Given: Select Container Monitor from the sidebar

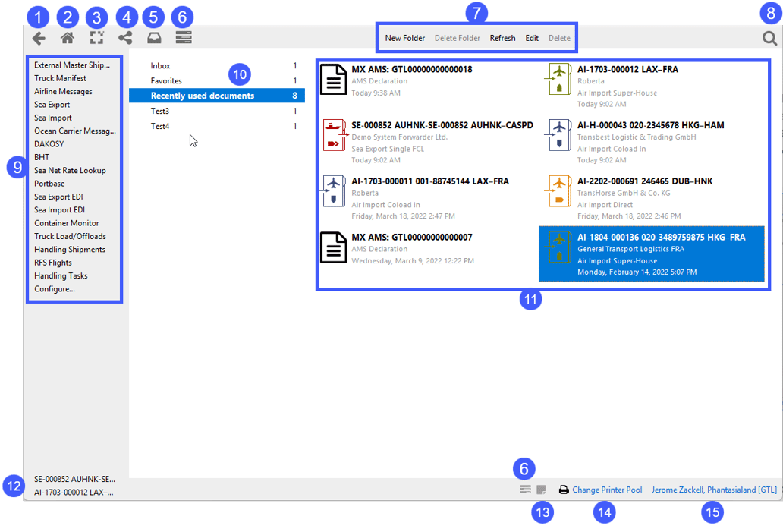Looking at the screenshot, I should click(66, 223).
